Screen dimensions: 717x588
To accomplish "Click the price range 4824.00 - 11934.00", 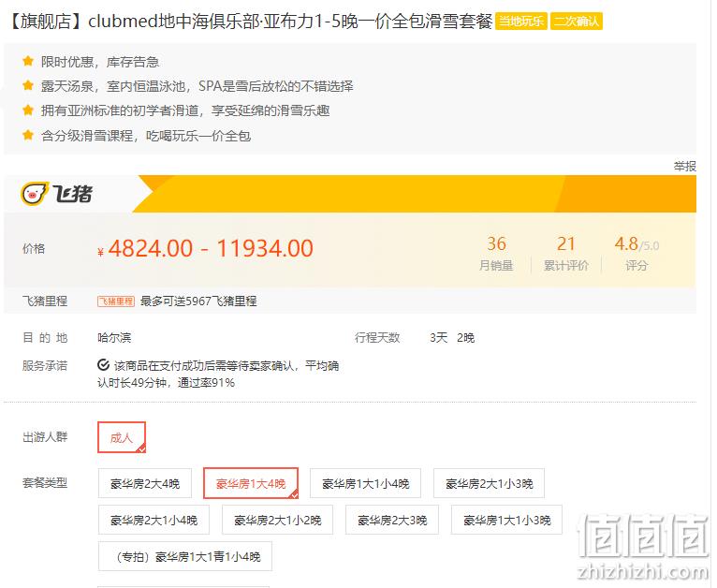I will tap(211, 249).
